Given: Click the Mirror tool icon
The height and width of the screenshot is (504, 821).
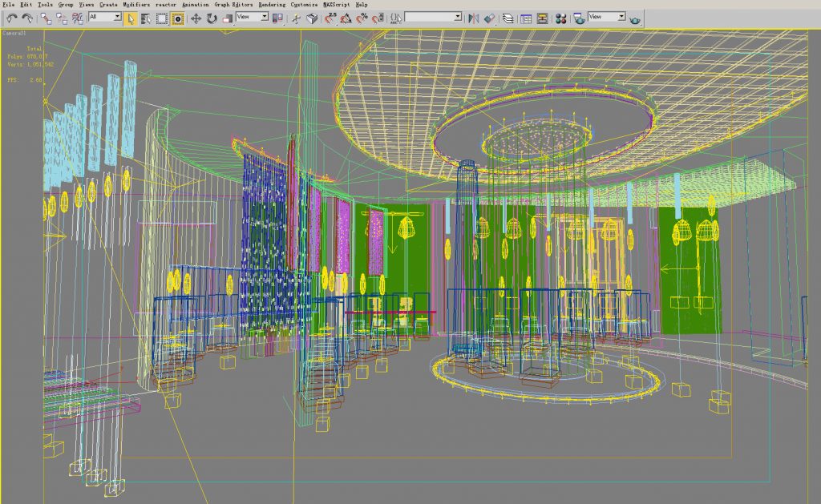Looking at the screenshot, I should coord(472,16).
